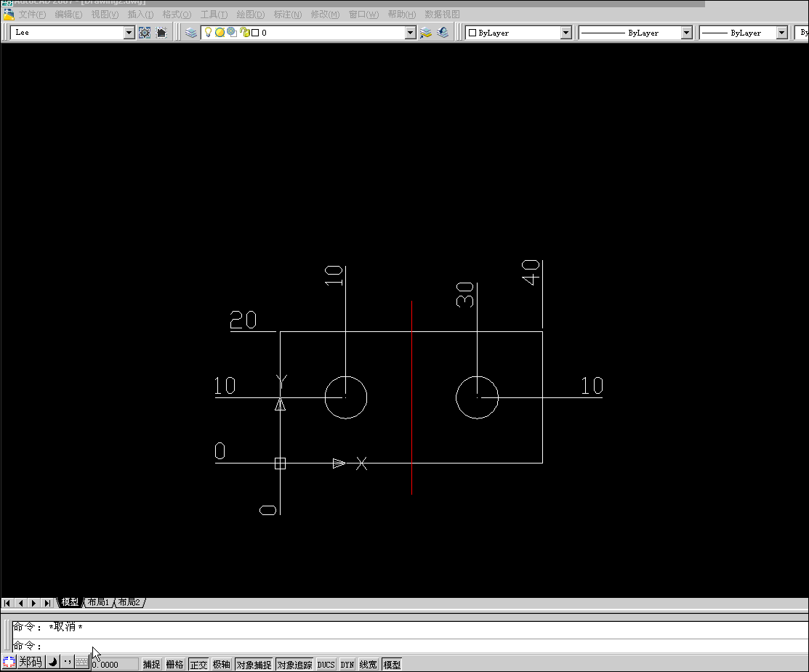Open the 格式(O) menu
This screenshot has width=809, height=672.
[x=177, y=15]
